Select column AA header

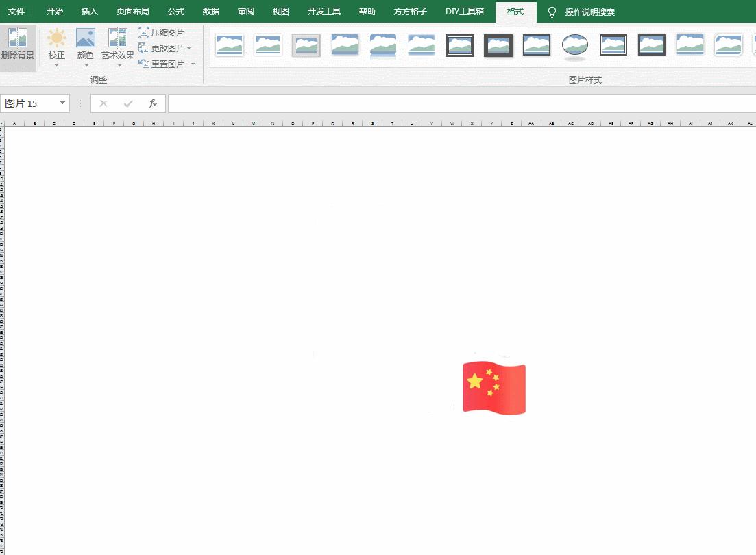pos(531,123)
